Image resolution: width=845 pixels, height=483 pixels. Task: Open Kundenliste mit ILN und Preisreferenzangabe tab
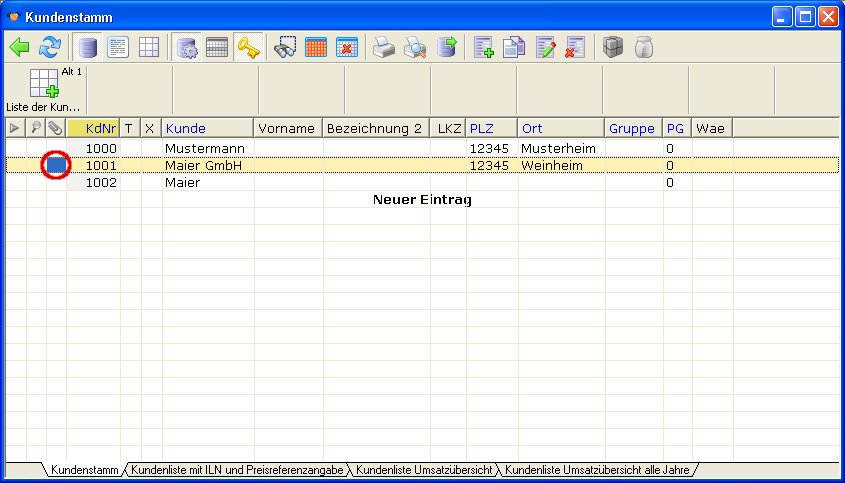(x=238, y=469)
